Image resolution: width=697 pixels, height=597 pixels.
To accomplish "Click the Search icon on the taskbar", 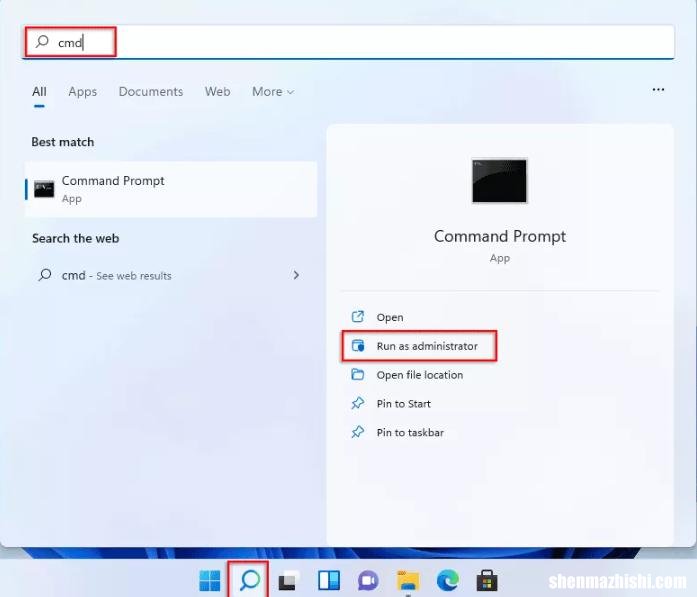I will pyautogui.click(x=249, y=580).
